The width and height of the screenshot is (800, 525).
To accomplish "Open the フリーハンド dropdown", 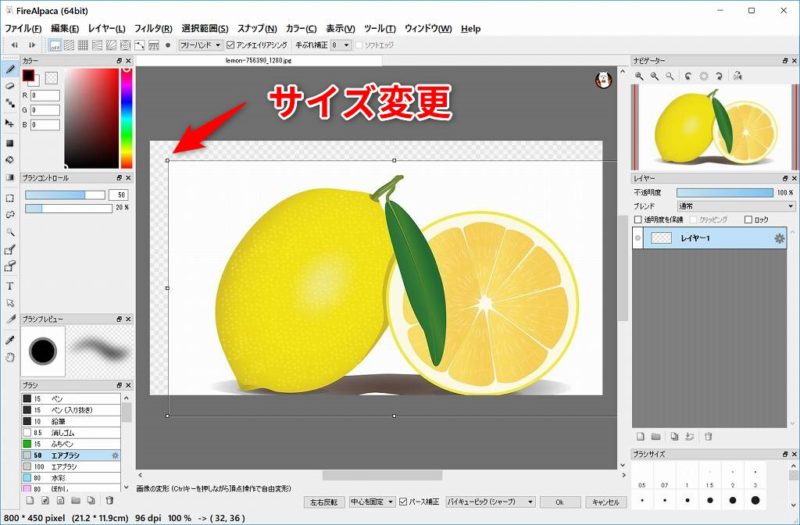I will [200, 45].
